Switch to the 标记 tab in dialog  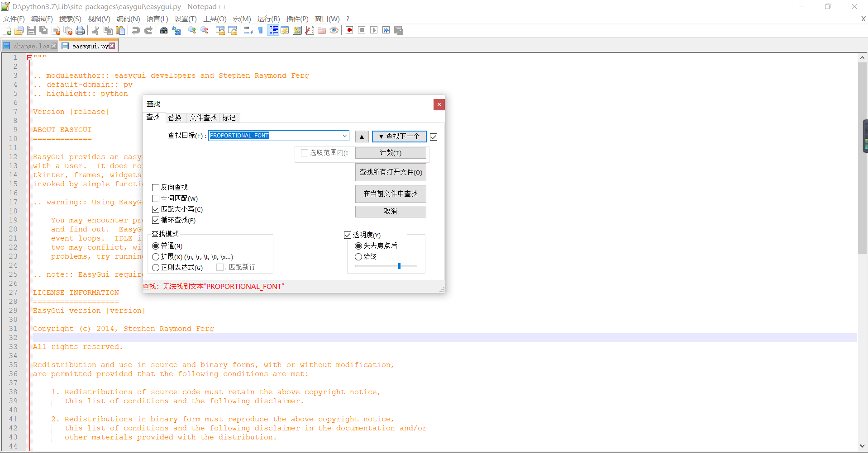pos(229,118)
